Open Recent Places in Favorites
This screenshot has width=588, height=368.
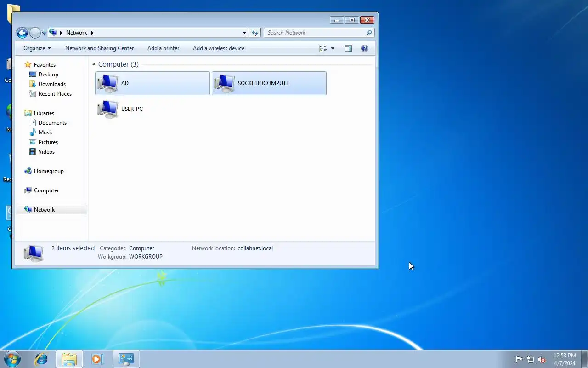point(55,94)
